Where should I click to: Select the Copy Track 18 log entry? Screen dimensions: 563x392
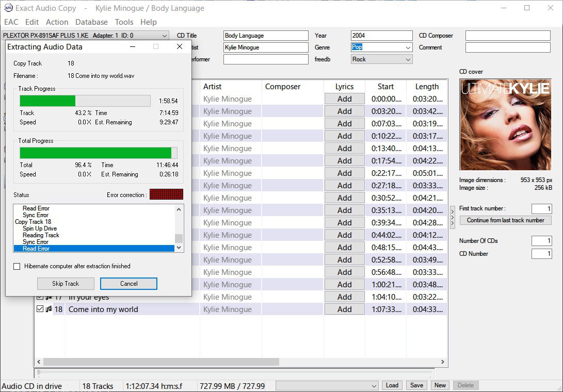[33, 222]
